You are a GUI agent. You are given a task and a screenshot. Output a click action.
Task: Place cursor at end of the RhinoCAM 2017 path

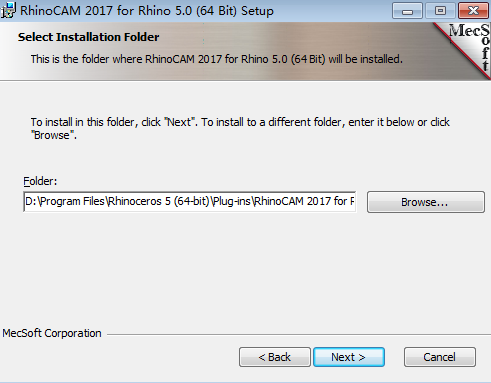click(354, 201)
